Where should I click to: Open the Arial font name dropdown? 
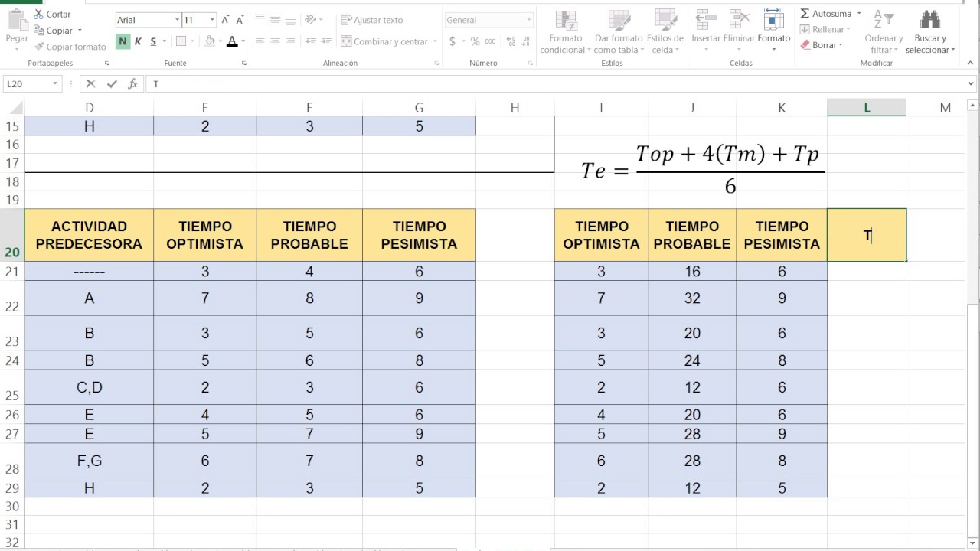coord(178,20)
